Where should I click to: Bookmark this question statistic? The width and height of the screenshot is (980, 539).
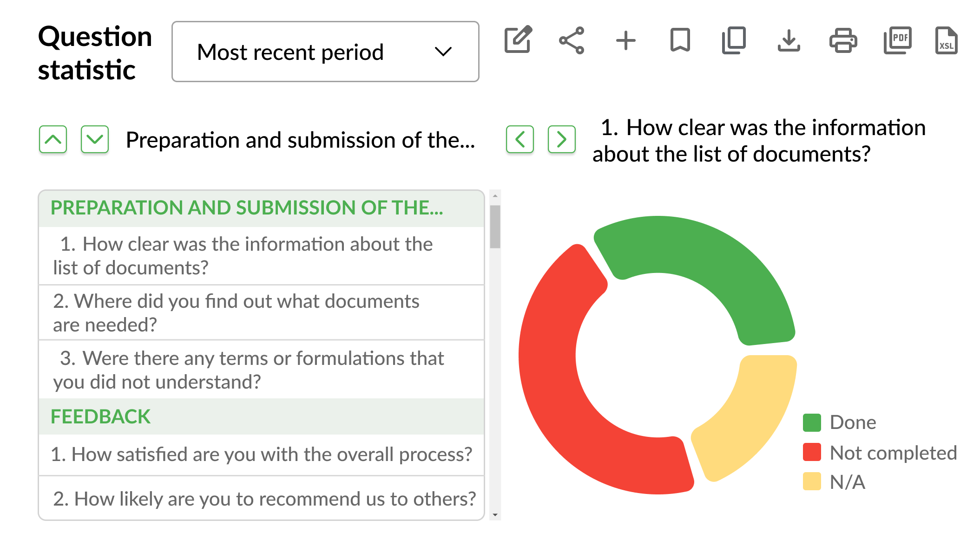[680, 40]
